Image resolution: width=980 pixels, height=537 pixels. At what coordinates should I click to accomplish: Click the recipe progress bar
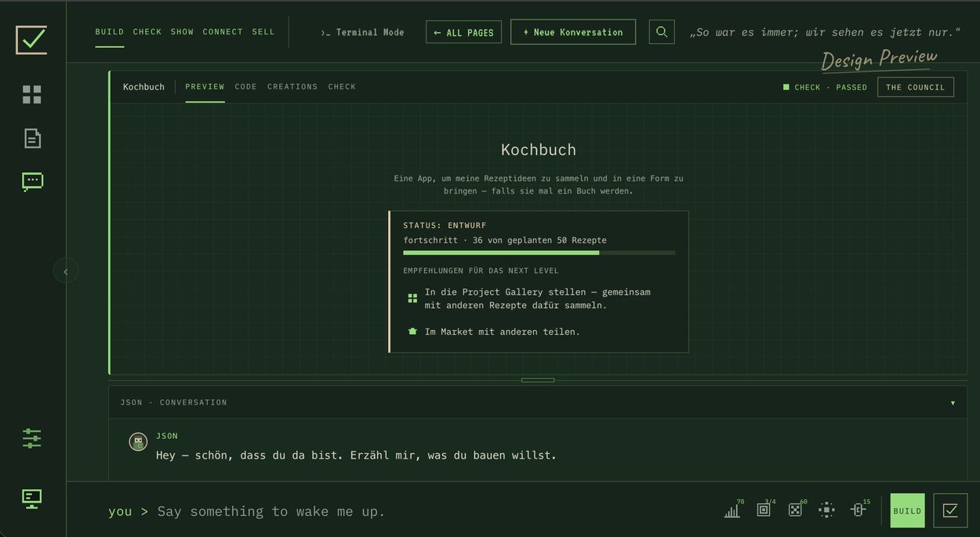tap(539, 252)
